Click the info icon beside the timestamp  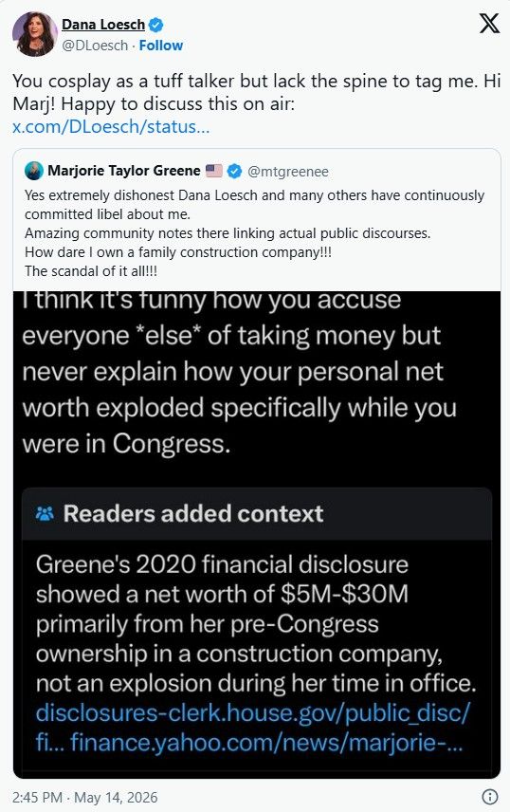(x=489, y=797)
